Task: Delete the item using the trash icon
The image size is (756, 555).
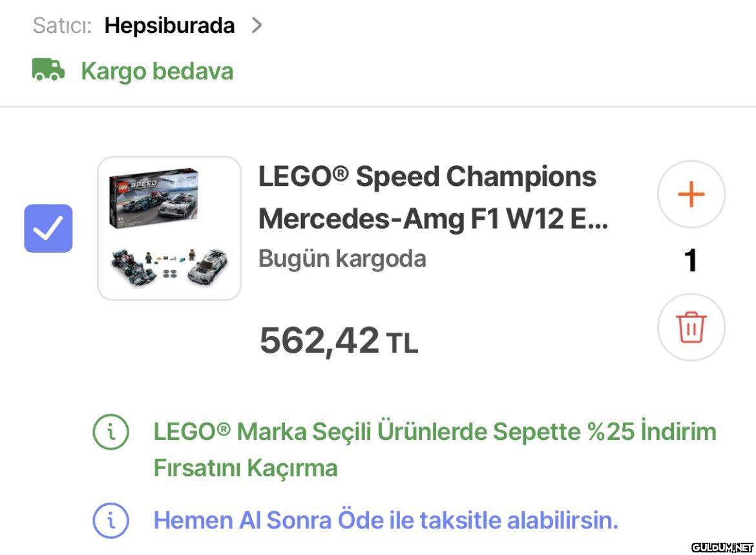Action: pos(691,327)
